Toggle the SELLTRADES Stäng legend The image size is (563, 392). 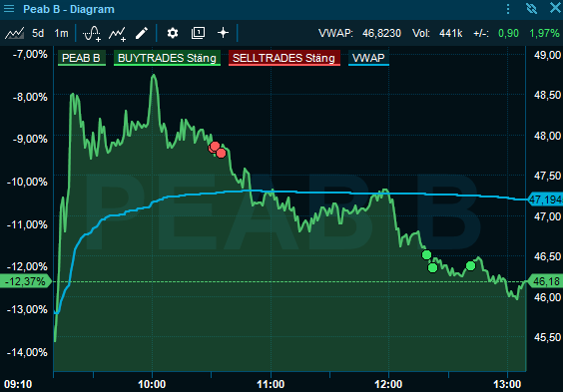[x=284, y=58]
